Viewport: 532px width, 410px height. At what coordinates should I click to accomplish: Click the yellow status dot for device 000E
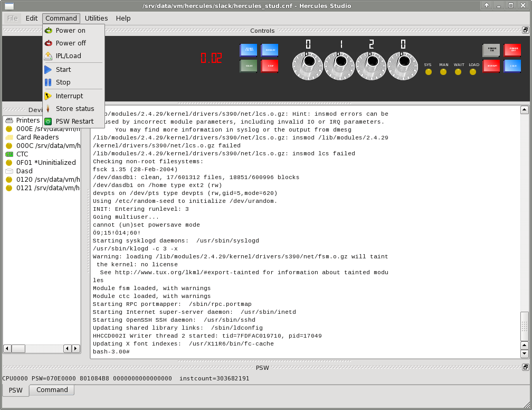click(9, 129)
